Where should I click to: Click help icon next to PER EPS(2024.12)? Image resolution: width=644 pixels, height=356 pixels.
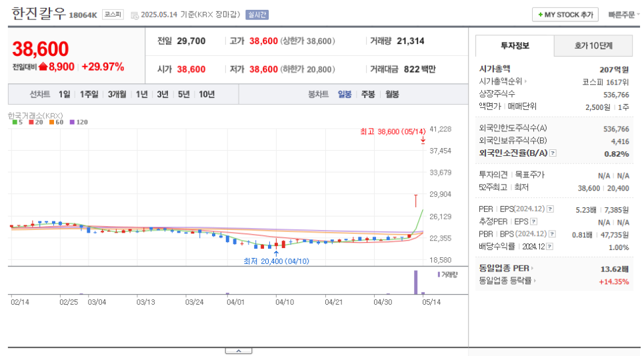click(x=550, y=209)
